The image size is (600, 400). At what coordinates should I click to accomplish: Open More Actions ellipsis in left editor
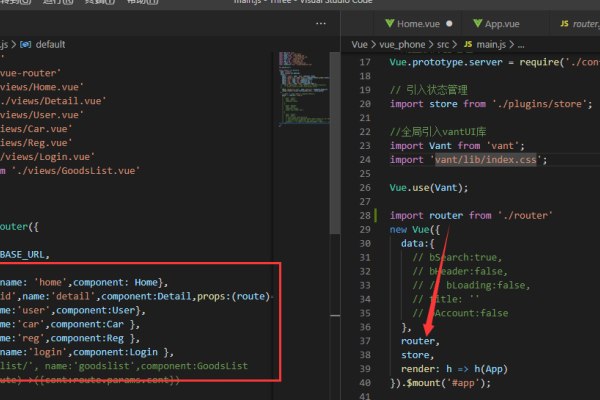(x=321, y=24)
